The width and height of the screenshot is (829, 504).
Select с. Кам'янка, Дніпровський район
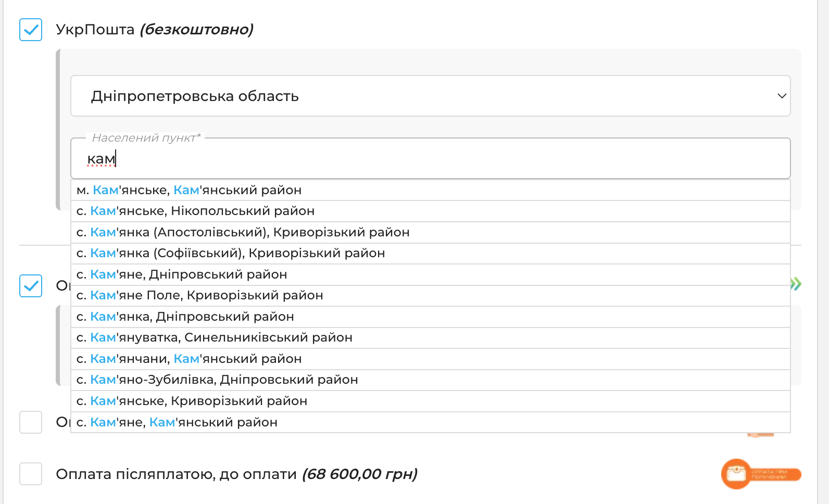click(431, 317)
